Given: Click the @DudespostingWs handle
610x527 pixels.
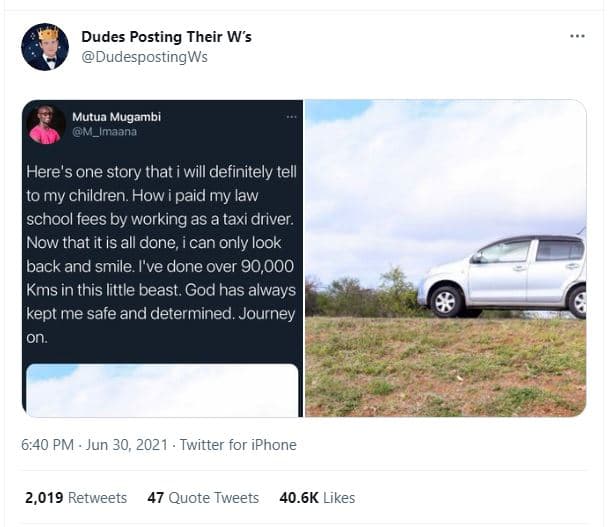Looking at the screenshot, I should [x=144, y=57].
